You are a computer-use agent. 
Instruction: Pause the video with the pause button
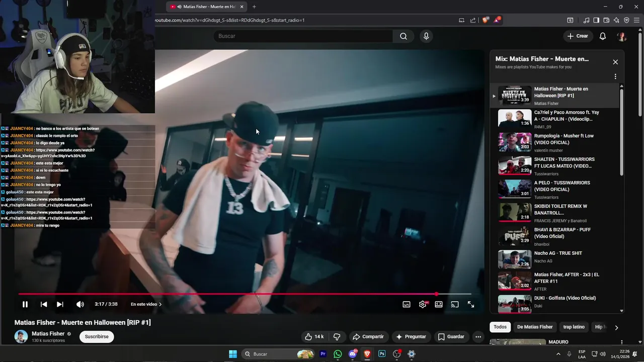pyautogui.click(x=25, y=304)
